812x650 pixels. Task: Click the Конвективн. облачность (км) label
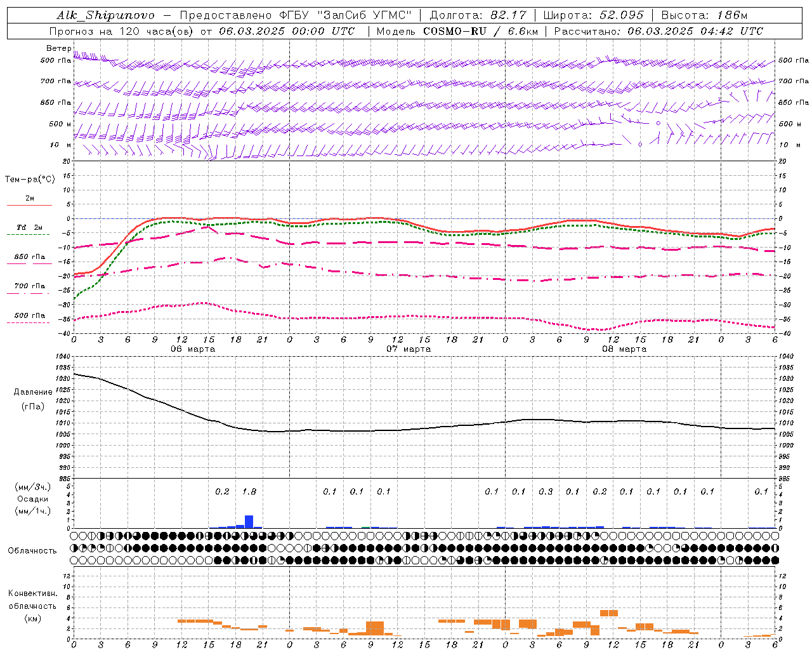32,606
